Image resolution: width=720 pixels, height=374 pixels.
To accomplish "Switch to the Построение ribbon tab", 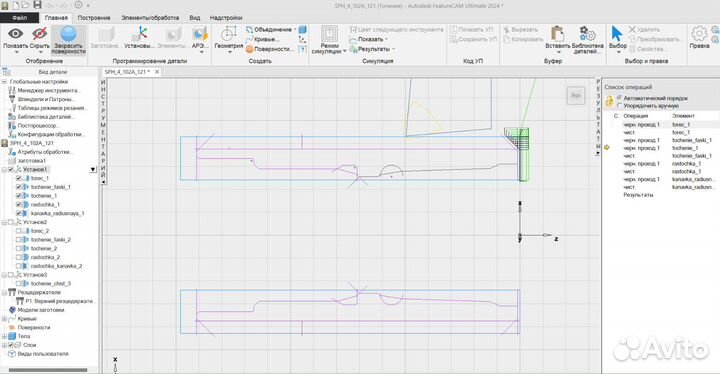I will tap(94, 17).
